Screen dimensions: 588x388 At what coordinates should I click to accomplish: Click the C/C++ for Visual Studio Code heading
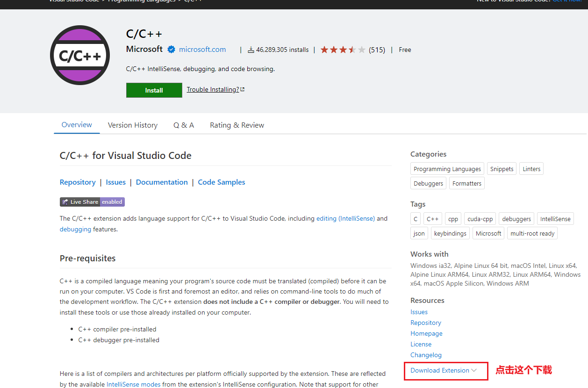(x=126, y=156)
